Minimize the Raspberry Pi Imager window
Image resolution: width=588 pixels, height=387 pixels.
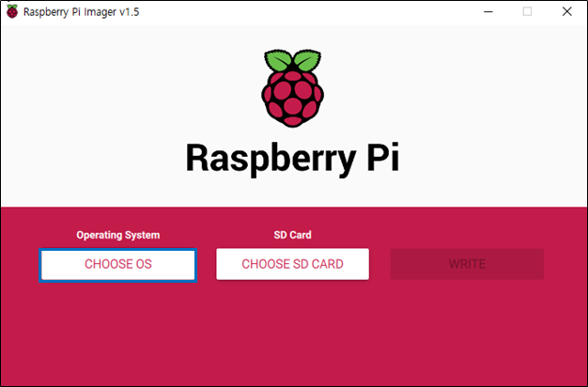point(487,12)
